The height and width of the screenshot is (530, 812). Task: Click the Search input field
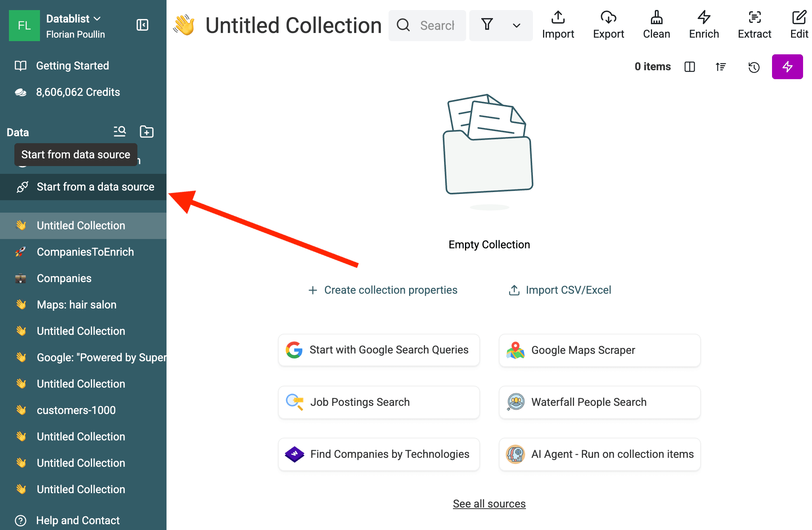437,26
